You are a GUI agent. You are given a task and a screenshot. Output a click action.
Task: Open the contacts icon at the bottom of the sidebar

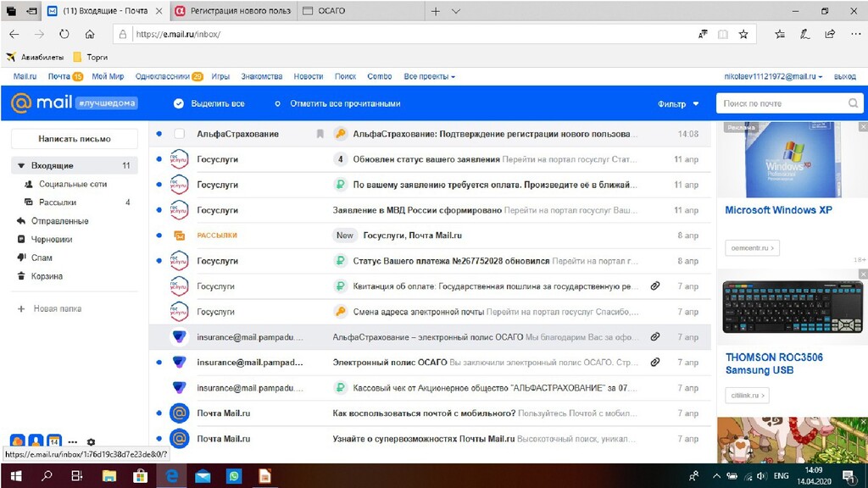[x=36, y=441]
